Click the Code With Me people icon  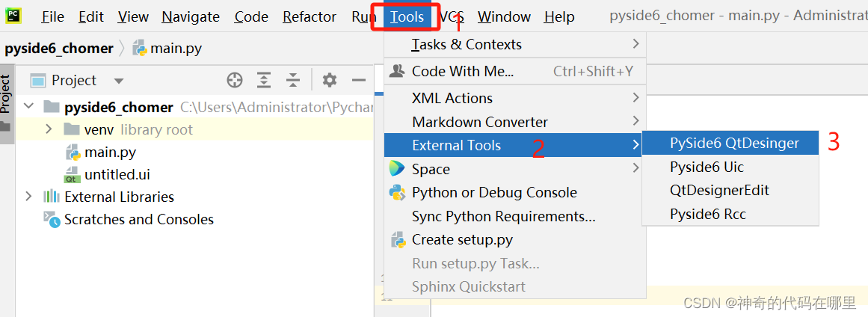click(397, 71)
